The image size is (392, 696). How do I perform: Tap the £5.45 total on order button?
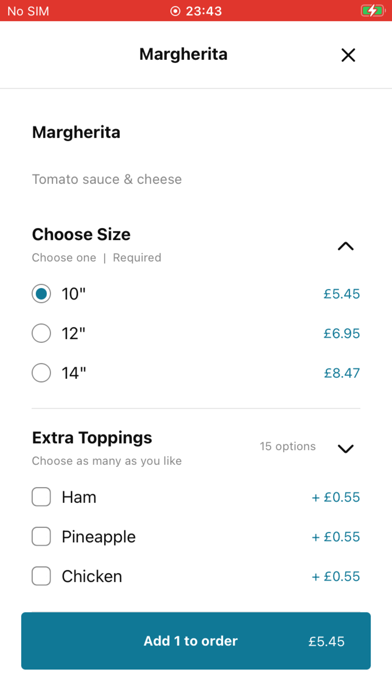(x=327, y=641)
